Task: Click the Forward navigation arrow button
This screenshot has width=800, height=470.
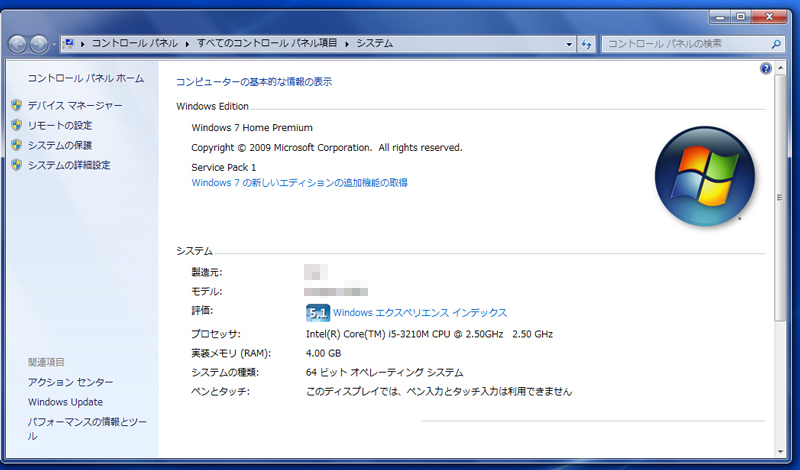Action: point(39,44)
